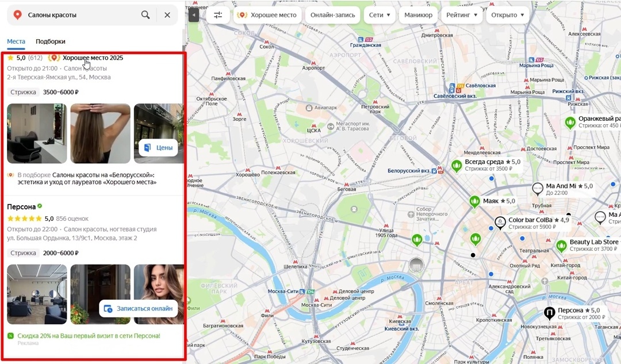Click the Маяк green map pin
The height and width of the screenshot is (364, 621).
pyautogui.click(x=474, y=202)
